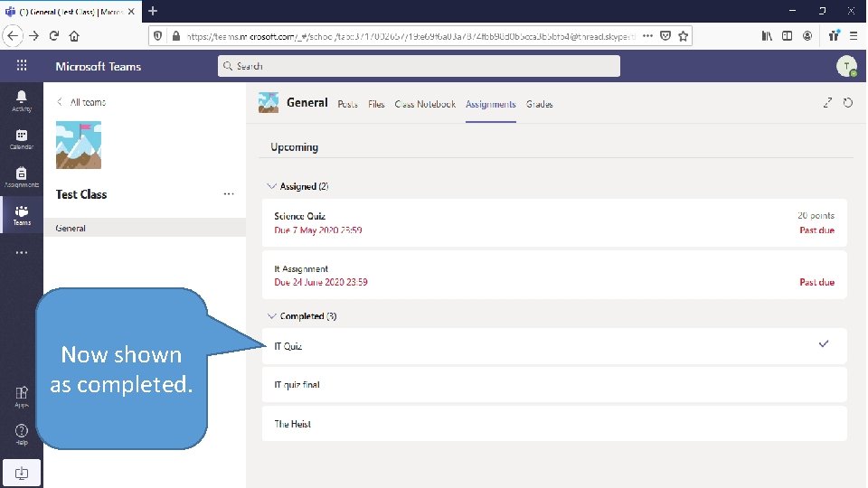
Task: Click site security padlock icon
Action: 176,36
